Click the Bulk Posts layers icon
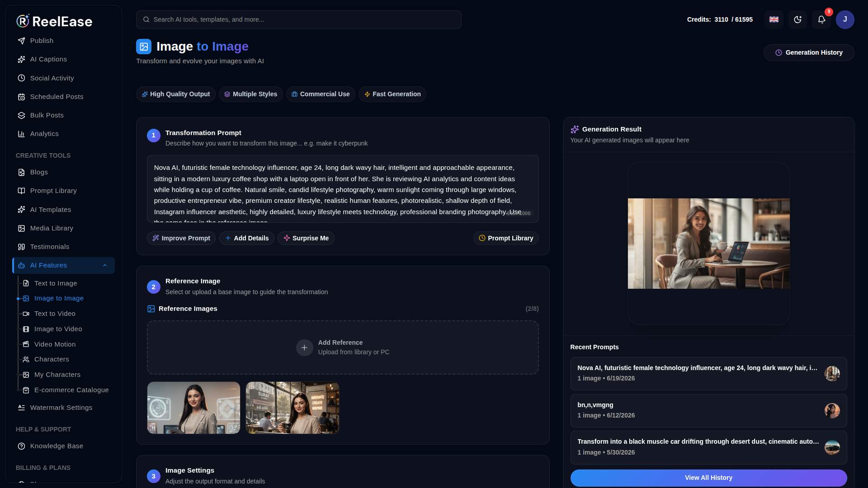This screenshot has height=488, width=868. coord(21,115)
